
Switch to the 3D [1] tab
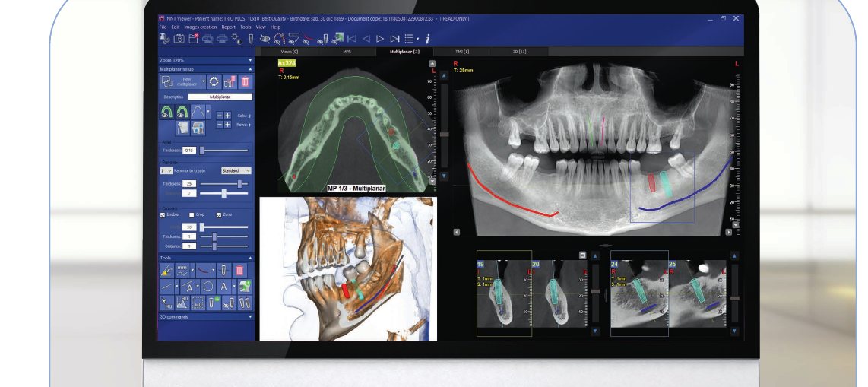(519, 52)
